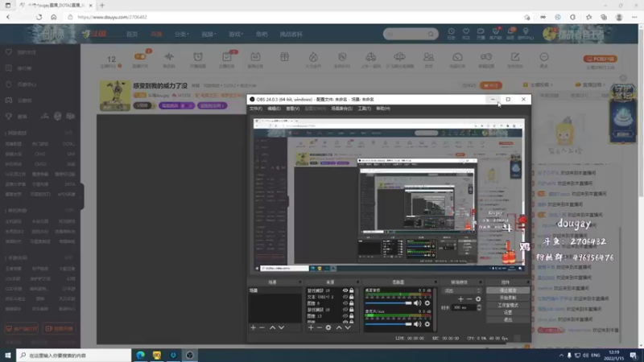The image size is (644, 362).
Task: Open the scene transition type dropdown in OBS
Action: point(461,290)
